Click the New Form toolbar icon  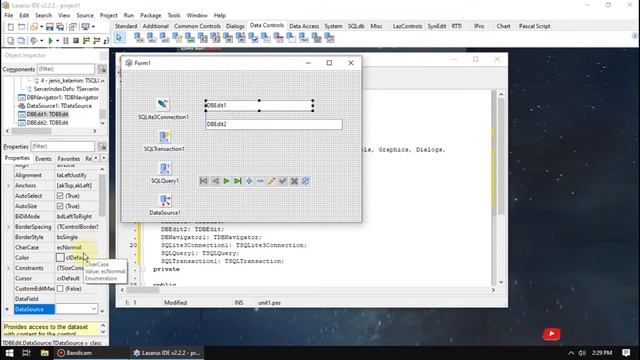(21, 27)
